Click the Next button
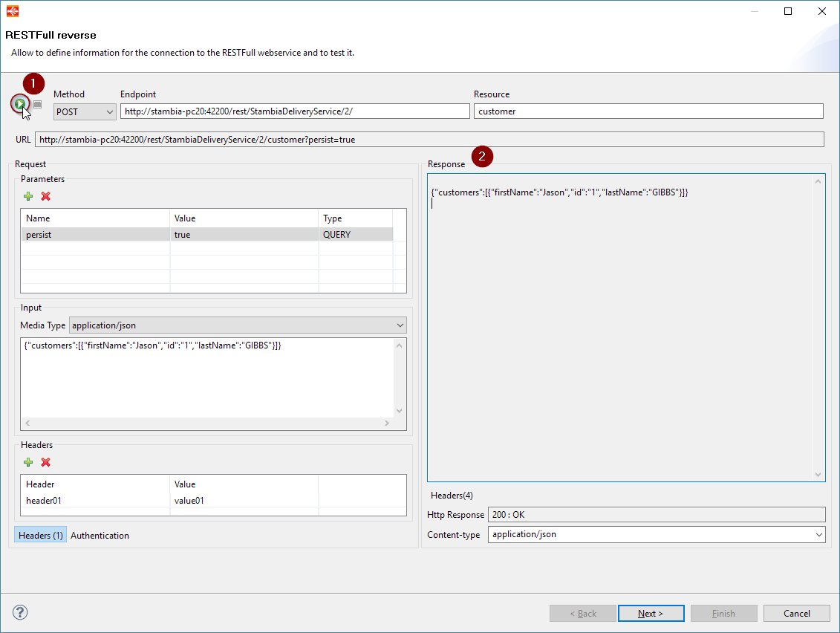 pyautogui.click(x=651, y=613)
